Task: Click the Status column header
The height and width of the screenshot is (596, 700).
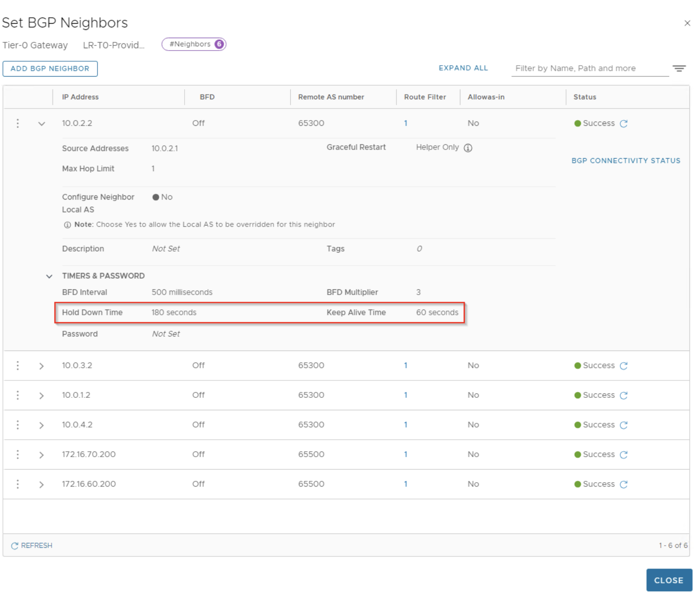Action: click(x=585, y=97)
